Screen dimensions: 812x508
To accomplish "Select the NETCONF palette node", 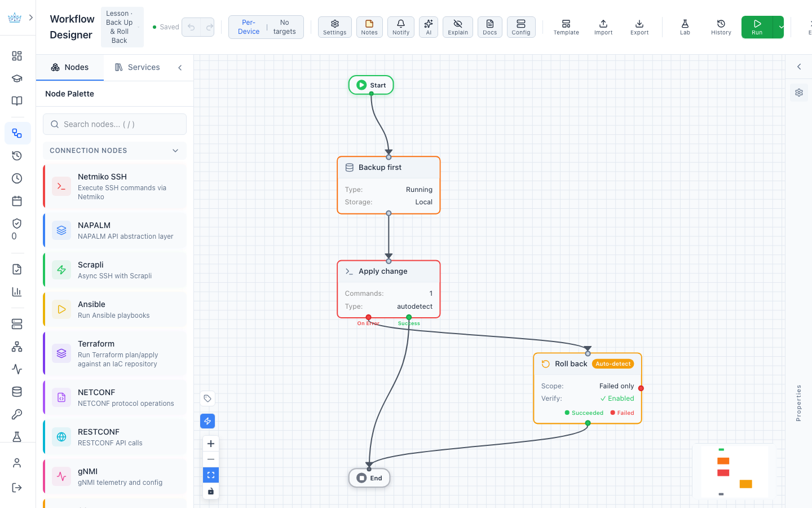I will (115, 397).
